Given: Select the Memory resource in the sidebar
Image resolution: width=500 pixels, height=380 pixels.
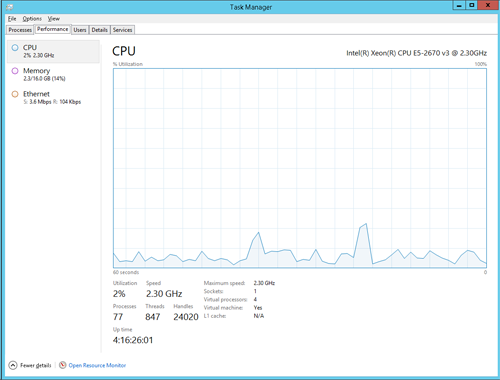Looking at the screenshot, I should [x=53, y=74].
